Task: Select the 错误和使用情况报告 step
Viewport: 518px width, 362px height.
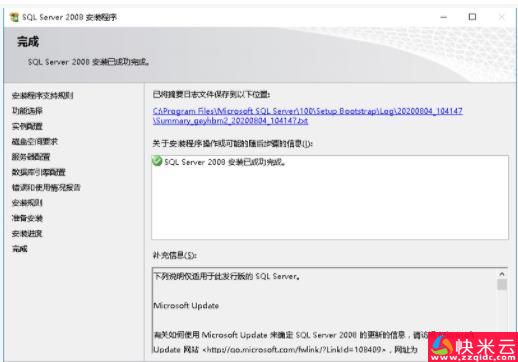Action: point(46,187)
